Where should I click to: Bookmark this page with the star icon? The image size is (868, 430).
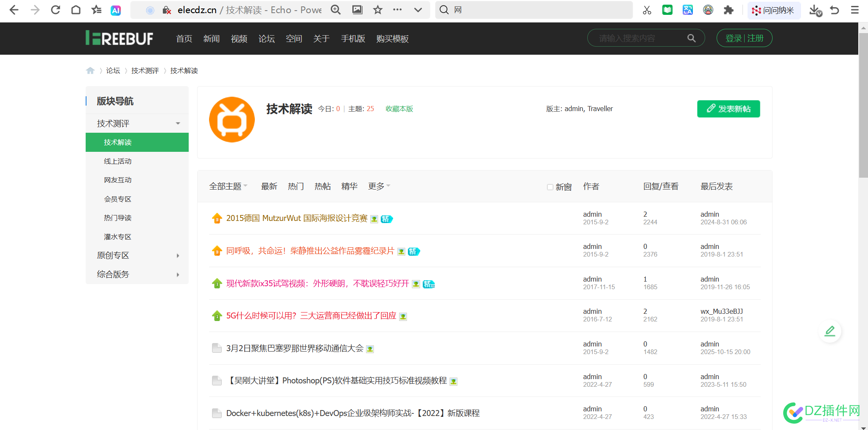pyautogui.click(x=377, y=10)
